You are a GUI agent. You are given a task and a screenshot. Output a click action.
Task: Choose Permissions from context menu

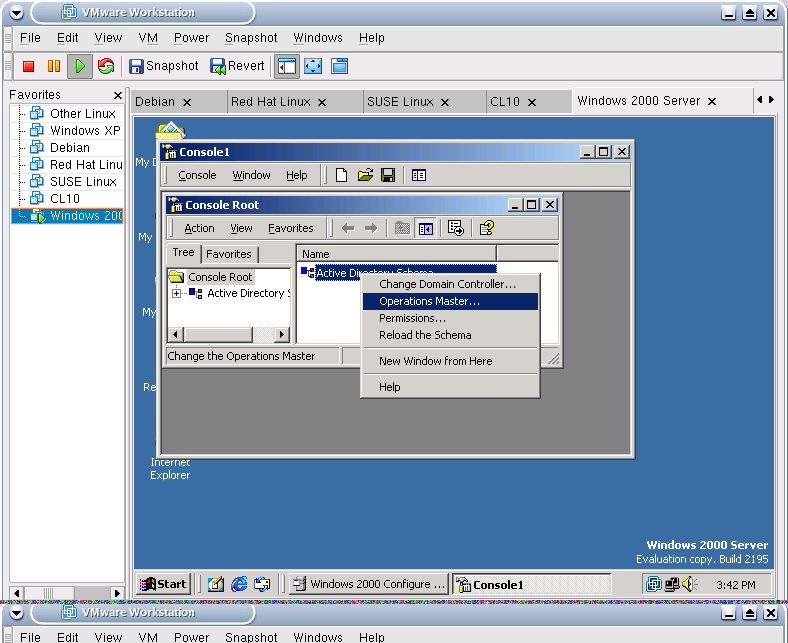[450, 318]
